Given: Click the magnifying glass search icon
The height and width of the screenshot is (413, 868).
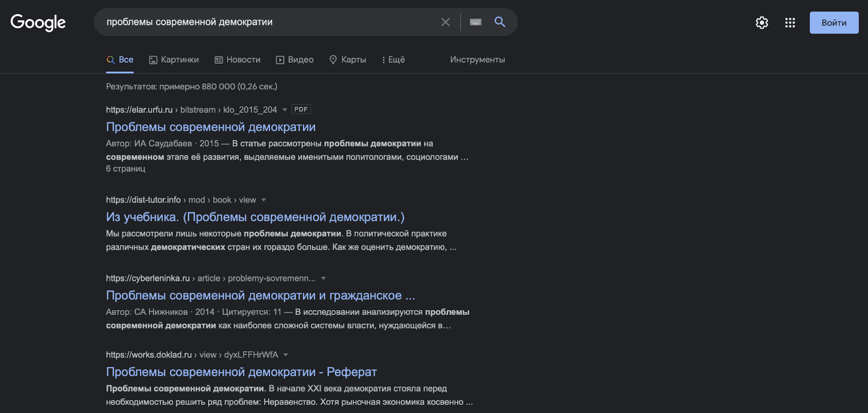Looking at the screenshot, I should pyautogui.click(x=500, y=22).
